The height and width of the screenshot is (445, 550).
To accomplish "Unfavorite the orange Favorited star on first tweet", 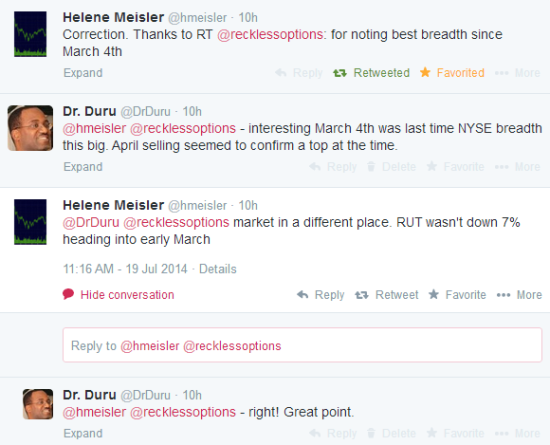I will [x=452, y=73].
